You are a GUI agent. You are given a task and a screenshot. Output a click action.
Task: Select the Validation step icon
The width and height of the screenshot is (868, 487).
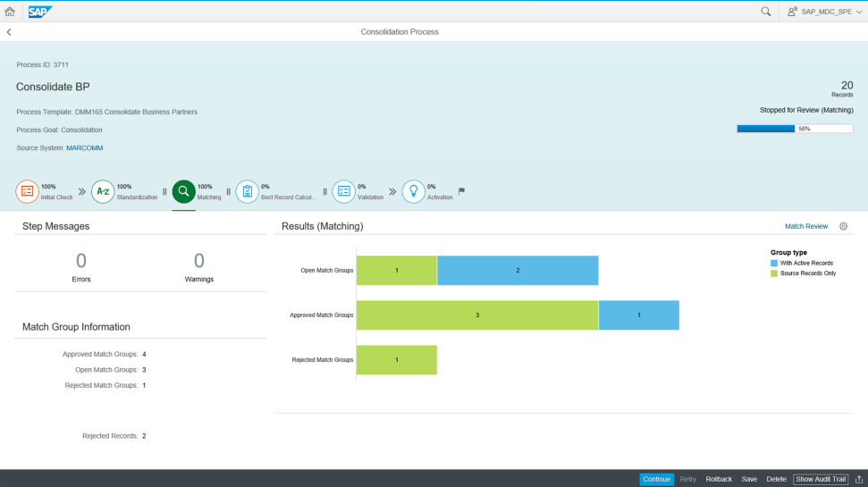[x=344, y=191]
